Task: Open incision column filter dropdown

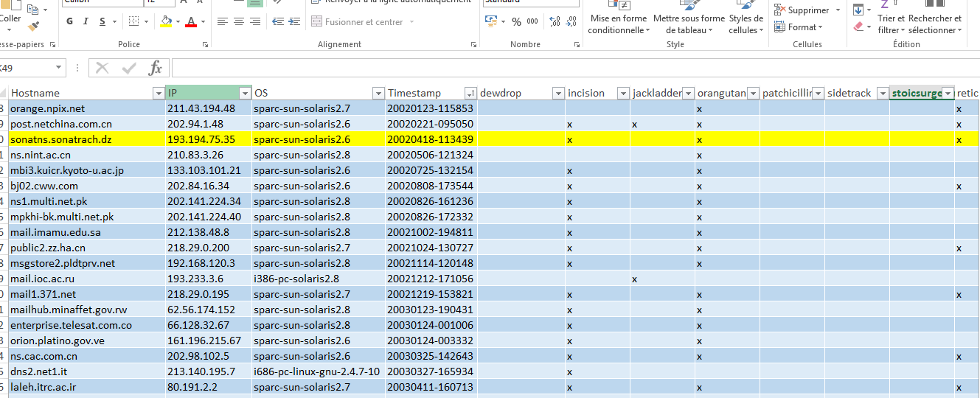Action: click(623, 93)
